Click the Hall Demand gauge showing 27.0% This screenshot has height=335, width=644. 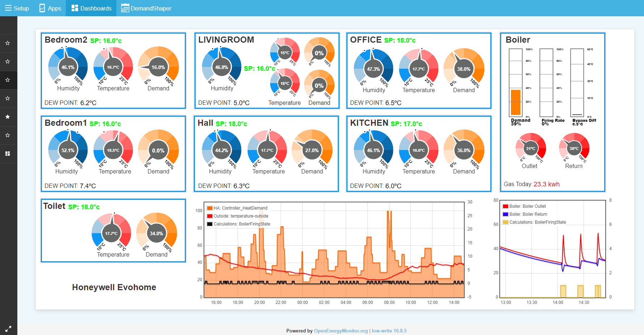point(312,150)
